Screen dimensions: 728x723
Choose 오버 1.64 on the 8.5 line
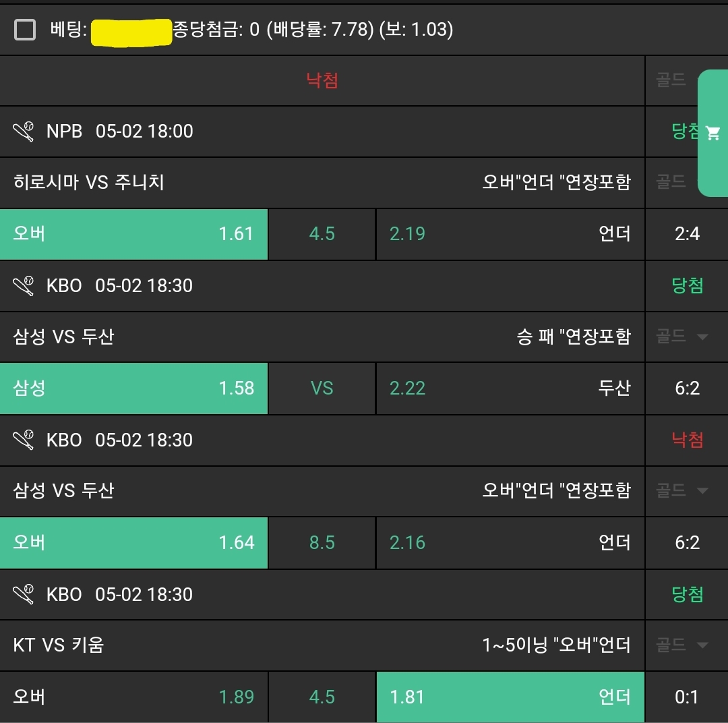coord(133,543)
